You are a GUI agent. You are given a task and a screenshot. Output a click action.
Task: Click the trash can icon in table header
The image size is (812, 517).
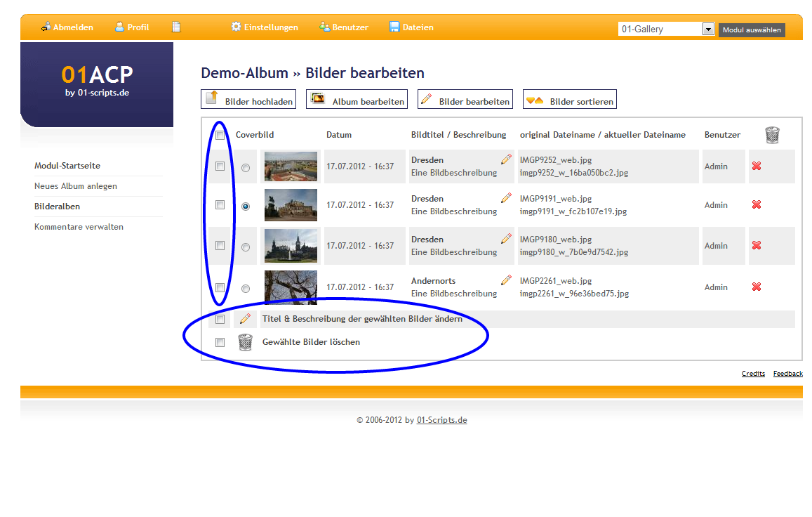772,135
